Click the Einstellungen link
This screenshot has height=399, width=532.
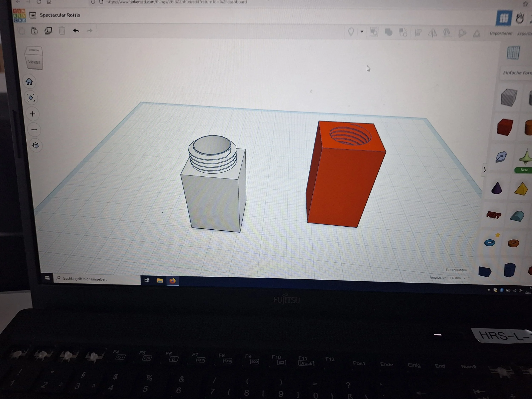pyautogui.click(x=456, y=270)
